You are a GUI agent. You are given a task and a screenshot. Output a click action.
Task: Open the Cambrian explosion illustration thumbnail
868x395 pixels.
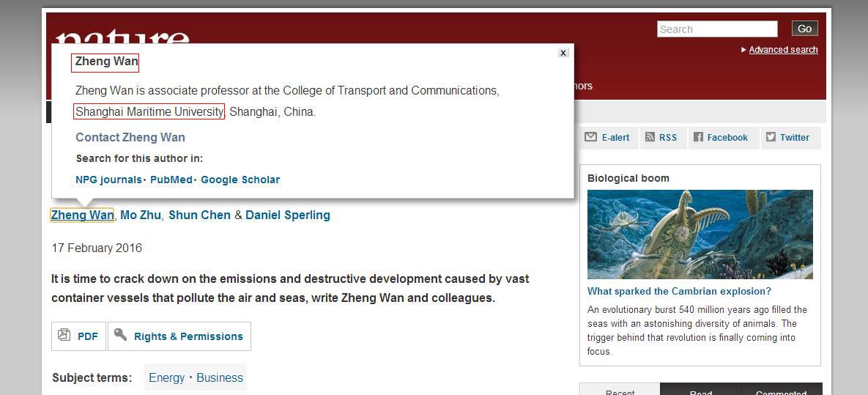[x=700, y=235]
